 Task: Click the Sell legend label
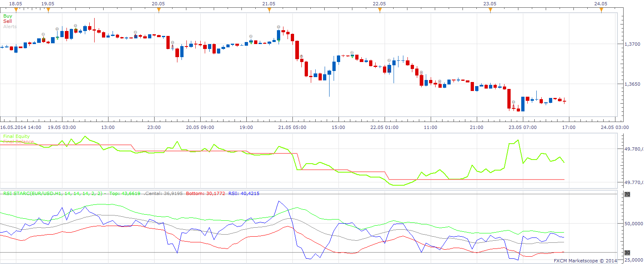click(x=7, y=21)
